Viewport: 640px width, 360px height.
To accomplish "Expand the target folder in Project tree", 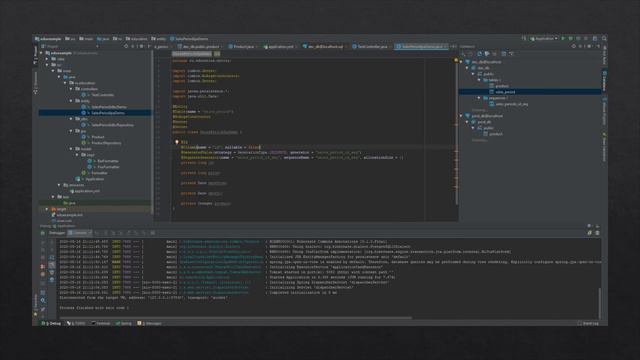I will point(47,209).
